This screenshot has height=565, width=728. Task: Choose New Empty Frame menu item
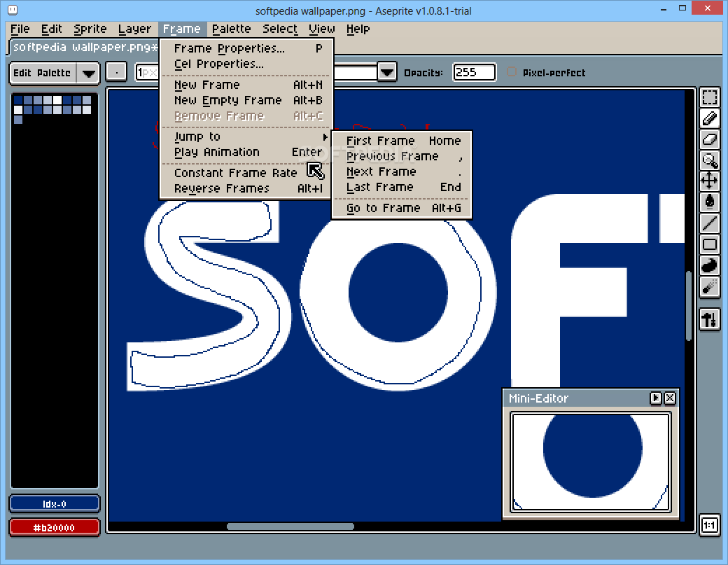(x=246, y=100)
